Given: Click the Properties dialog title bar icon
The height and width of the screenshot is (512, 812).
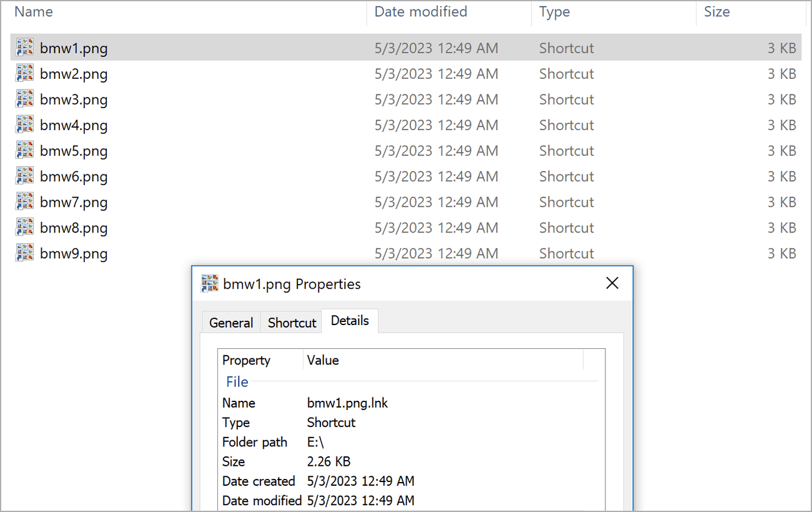Looking at the screenshot, I should tap(209, 284).
